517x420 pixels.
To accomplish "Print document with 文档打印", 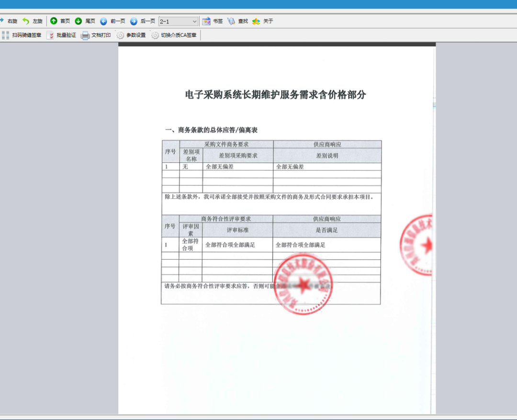I will [x=96, y=35].
